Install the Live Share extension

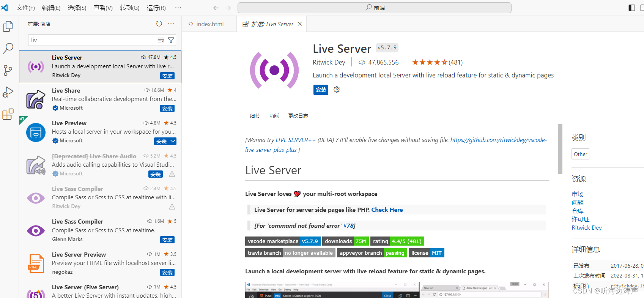click(167, 109)
